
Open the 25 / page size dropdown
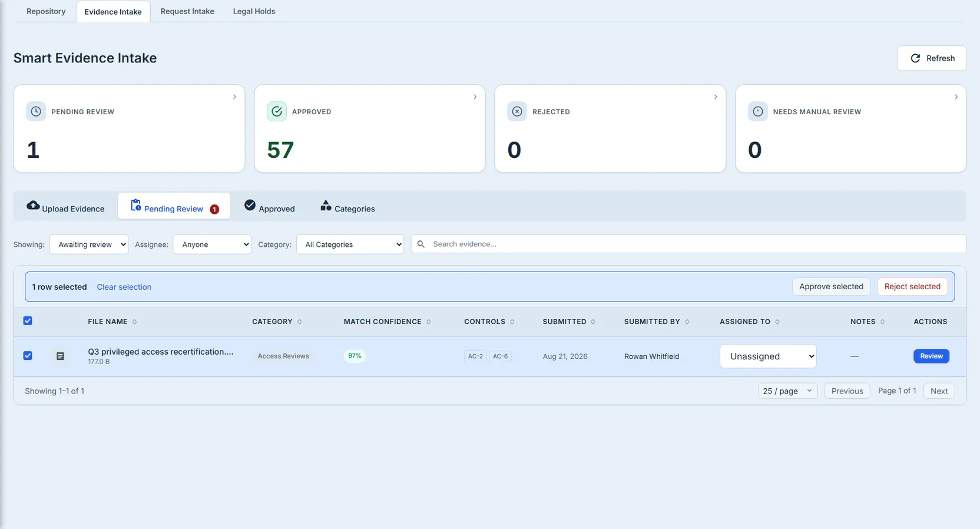pos(787,391)
